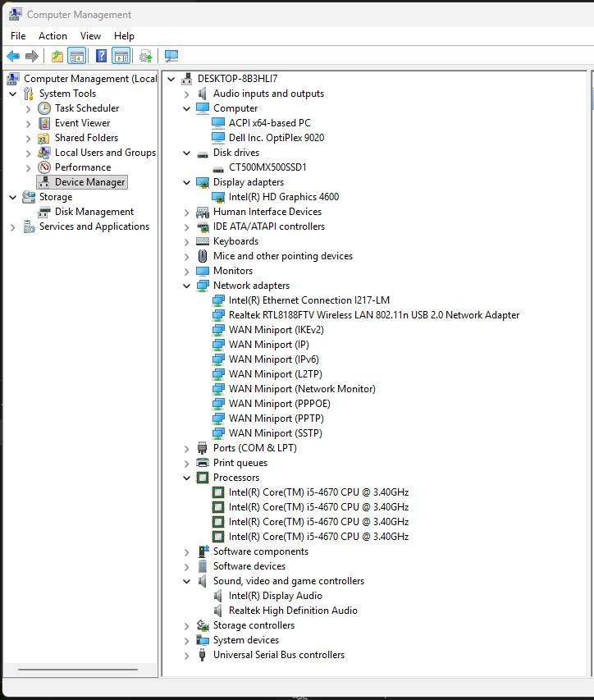This screenshot has width=594, height=700.
Task: Select Realtek RTL8188FTV Wireless LAN adapter
Action: point(374,315)
